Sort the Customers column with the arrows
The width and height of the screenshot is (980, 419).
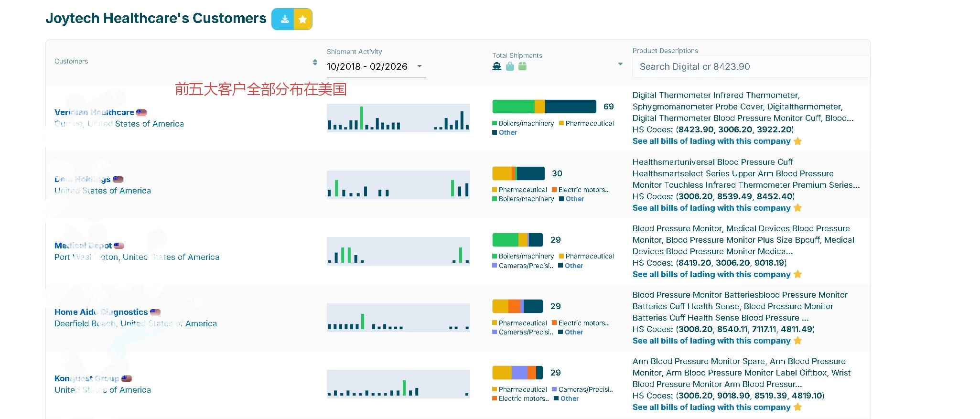(x=315, y=62)
